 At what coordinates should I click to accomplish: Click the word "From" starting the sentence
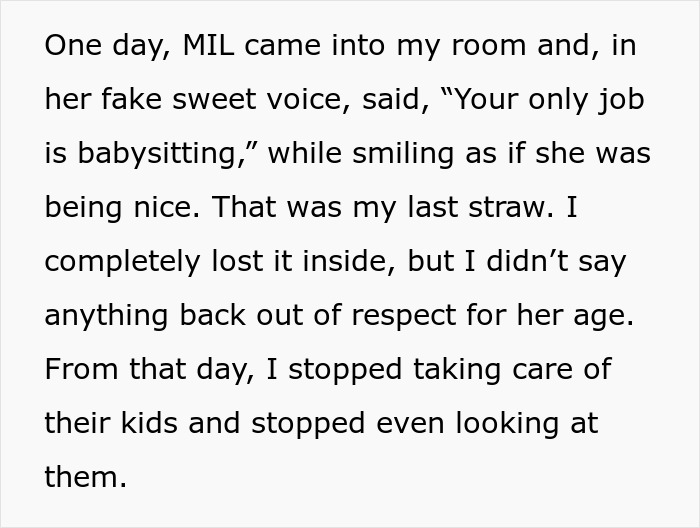click(82, 368)
